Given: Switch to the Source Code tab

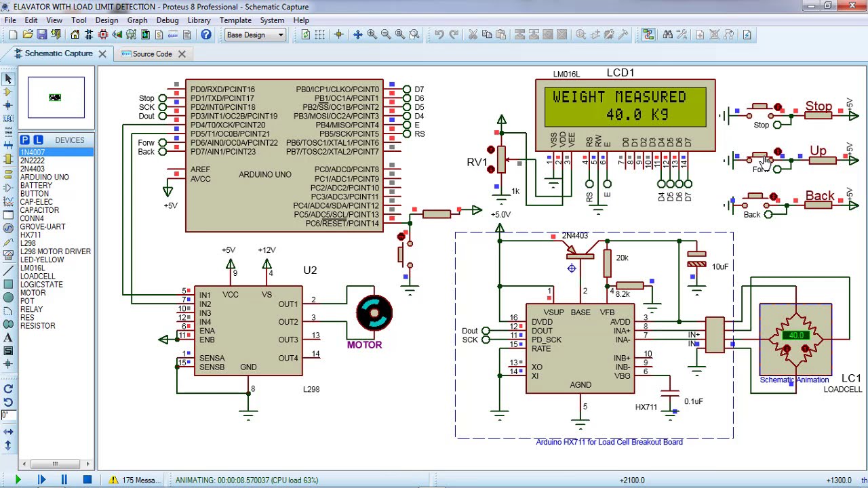Looking at the screenshot, I should 152,54.
